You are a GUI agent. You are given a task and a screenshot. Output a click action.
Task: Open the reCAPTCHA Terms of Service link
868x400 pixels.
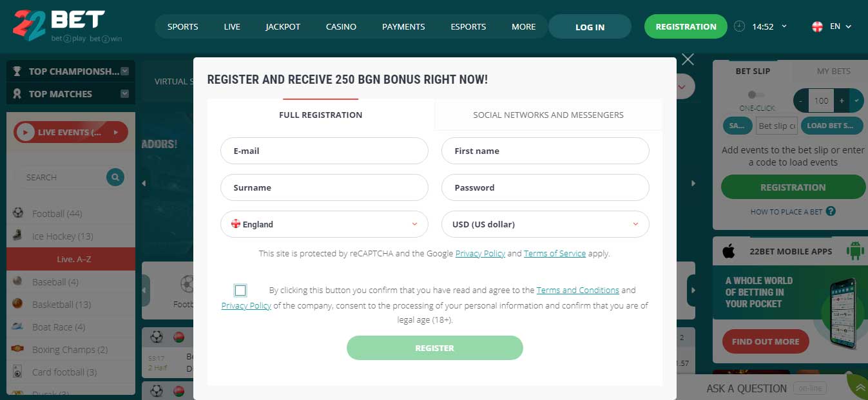(x=555, y=254)
